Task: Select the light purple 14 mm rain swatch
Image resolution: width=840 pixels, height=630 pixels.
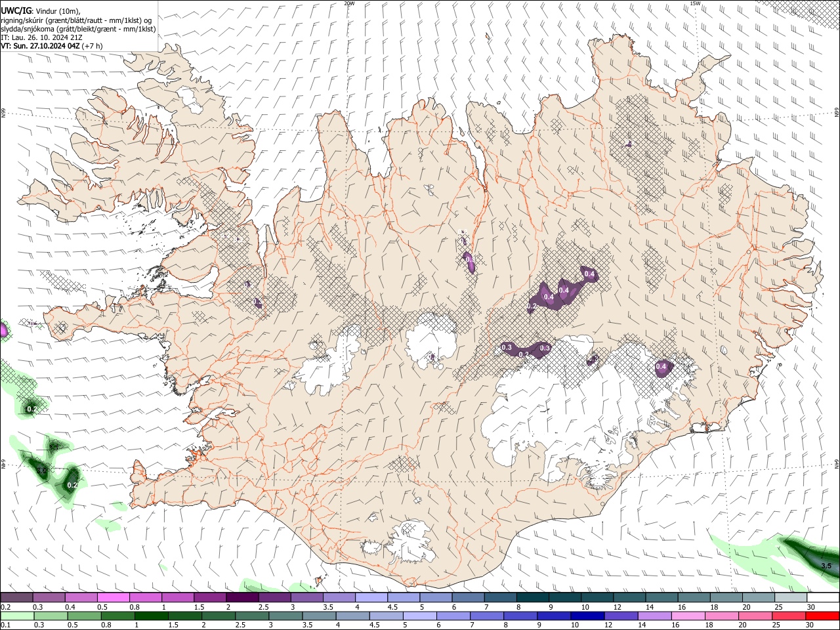Action: click(x=655, y=616)
